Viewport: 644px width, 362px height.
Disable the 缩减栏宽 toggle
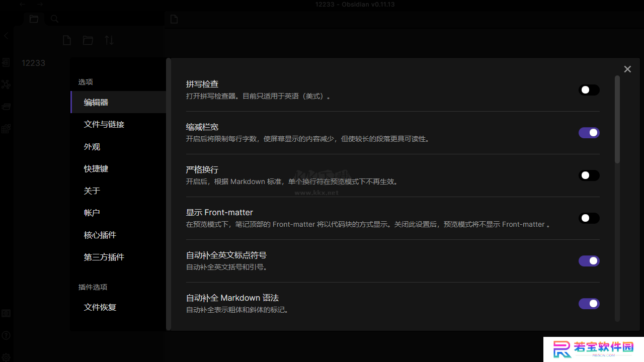589,133
